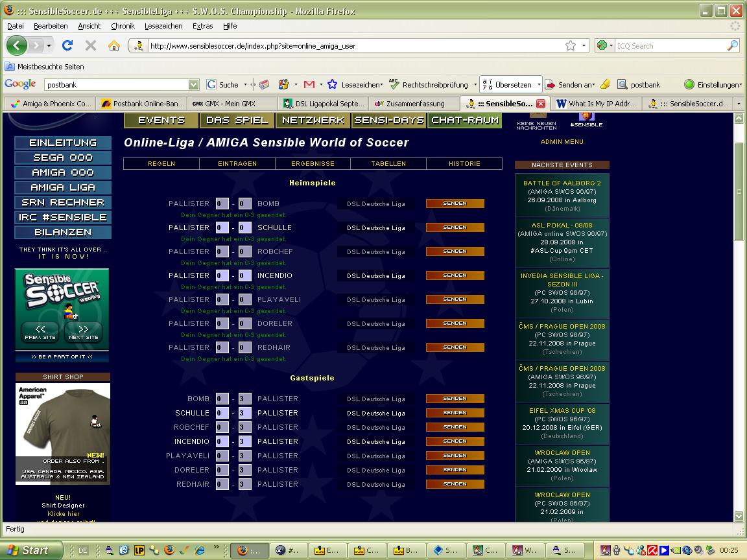The height and width of the screenshot is (560, 747).
Task: Click home score field for Pallister vs Schulle
Action: point(222,227)
